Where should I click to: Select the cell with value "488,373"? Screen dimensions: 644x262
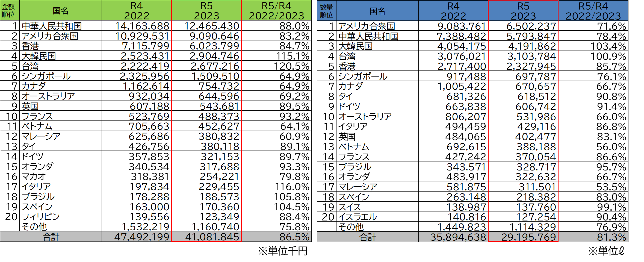pos(206,116)
